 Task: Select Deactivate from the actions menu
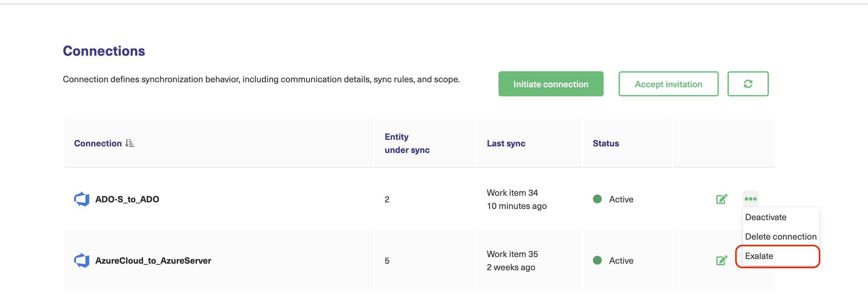click(x=766, y=217)
